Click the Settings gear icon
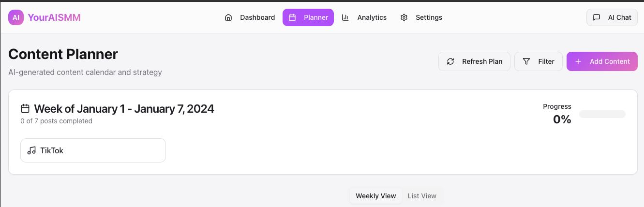Screen dimensions: 644x207 404,17
